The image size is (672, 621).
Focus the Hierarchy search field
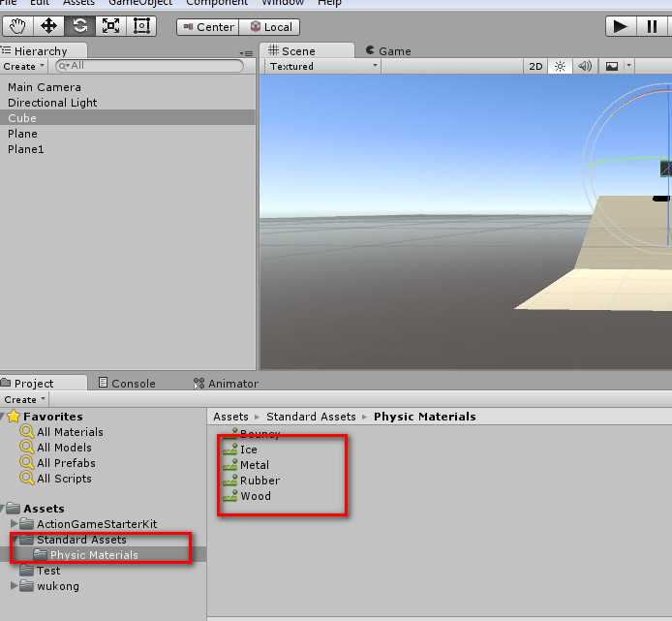[150, 66]
